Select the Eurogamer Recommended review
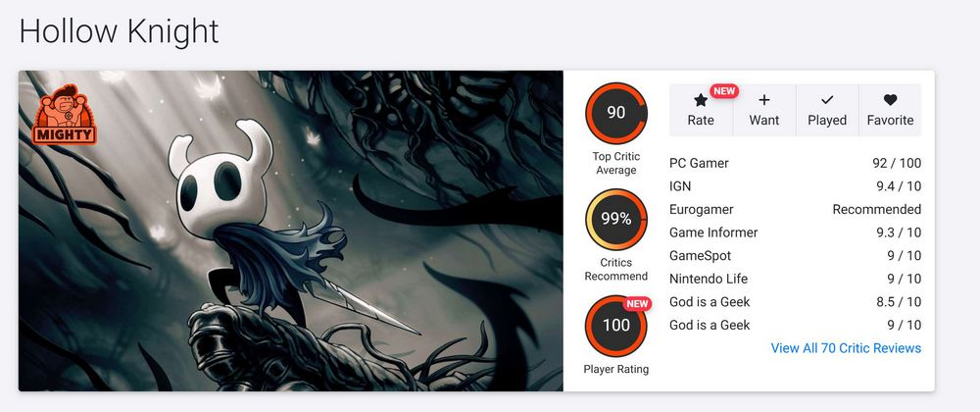The height and width of the screenshot is (412, 980). [x=795, y=210]
